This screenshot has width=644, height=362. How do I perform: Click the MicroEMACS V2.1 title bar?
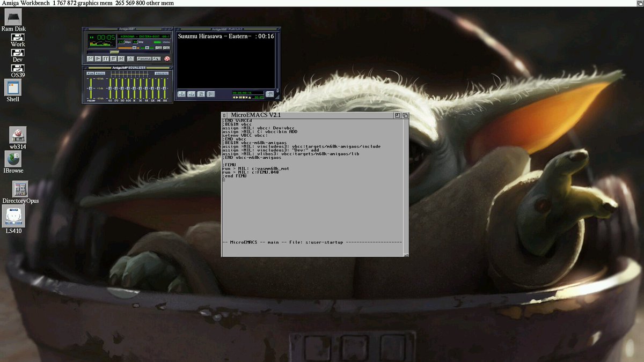pos(310,115)
